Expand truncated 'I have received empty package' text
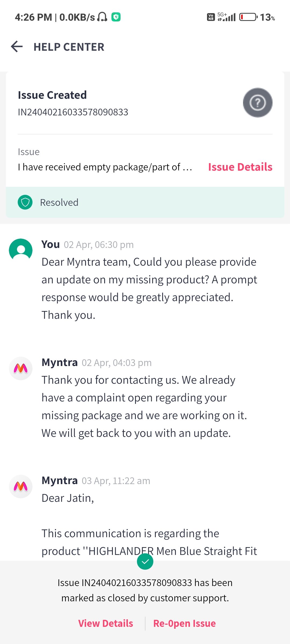 pyautogui.click(x=105, y=167)
